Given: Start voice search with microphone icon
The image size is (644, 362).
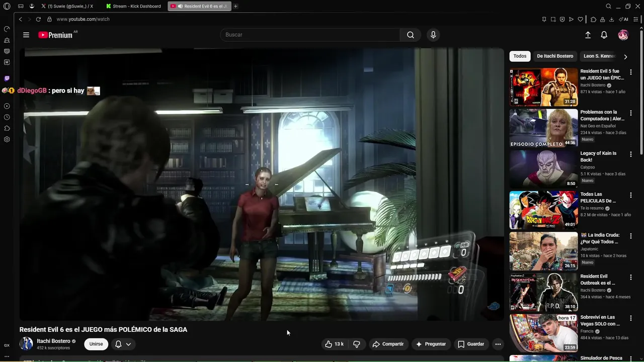Looking at the screenshot, I should pos(433,35).
